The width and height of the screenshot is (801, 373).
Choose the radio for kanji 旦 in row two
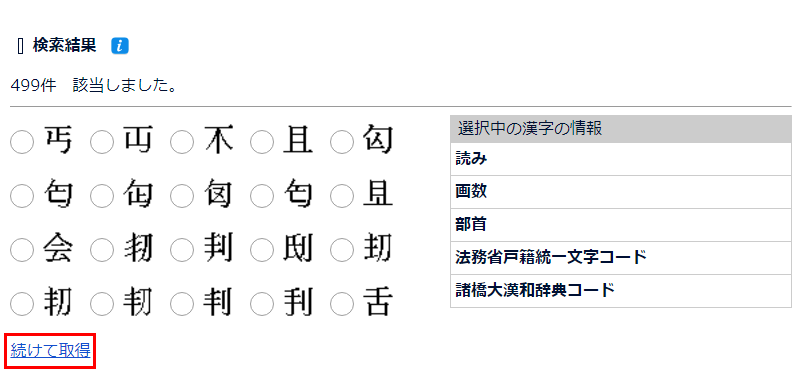(342, 196)
